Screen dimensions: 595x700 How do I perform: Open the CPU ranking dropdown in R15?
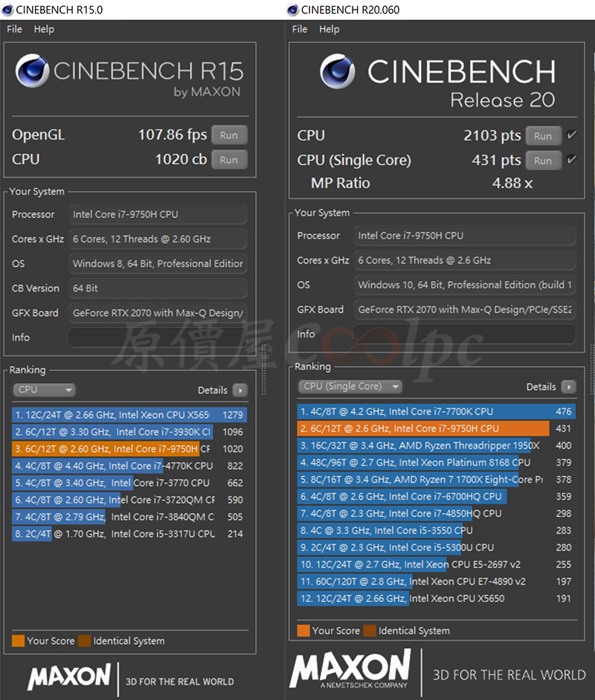pos(44,390)
